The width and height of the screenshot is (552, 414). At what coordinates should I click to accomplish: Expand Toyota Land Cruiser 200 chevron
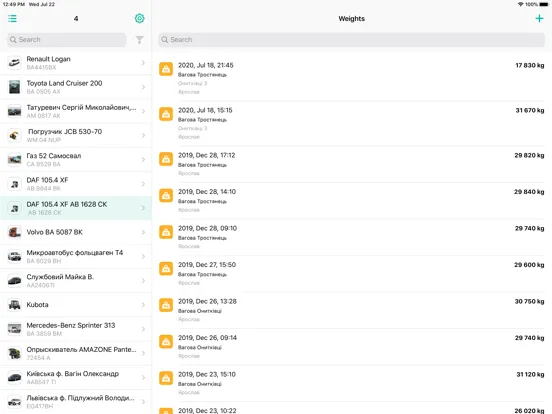tap(143, 87)
